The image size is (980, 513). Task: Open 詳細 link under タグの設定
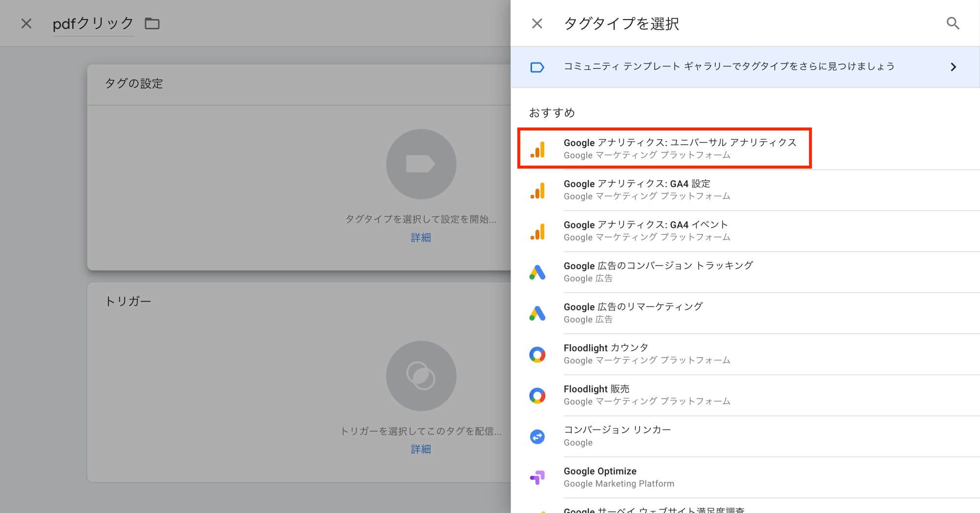click(x=421, y=237)
